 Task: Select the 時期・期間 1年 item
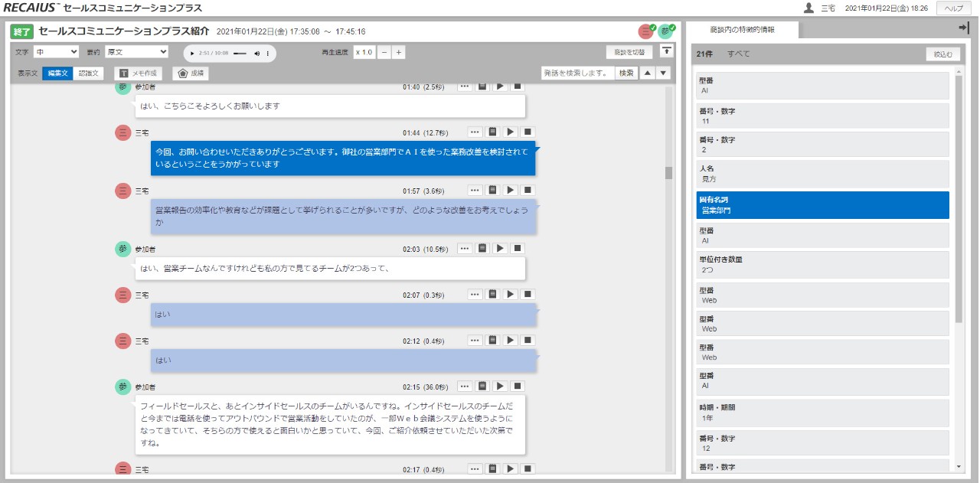point(823,413)
